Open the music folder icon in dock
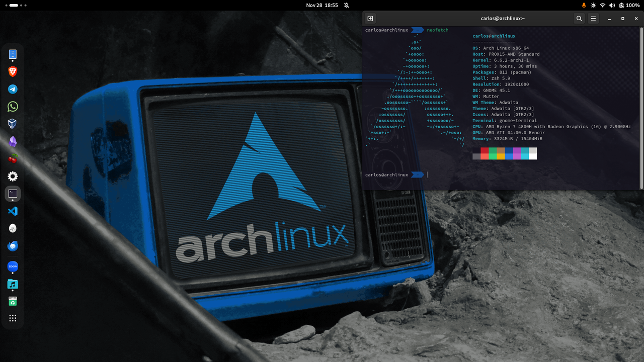The width and height of the screenshot is (644, 362). (13, 284)
